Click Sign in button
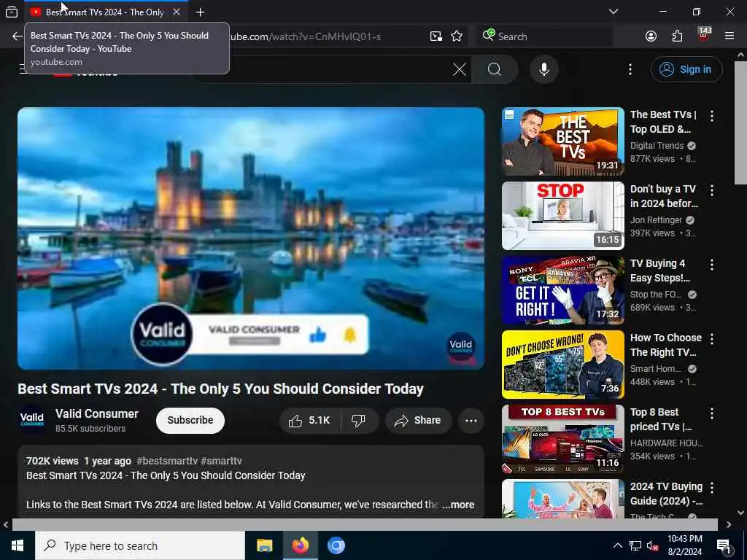The height and width of the screenshot is (560, 747). (686, 69)
